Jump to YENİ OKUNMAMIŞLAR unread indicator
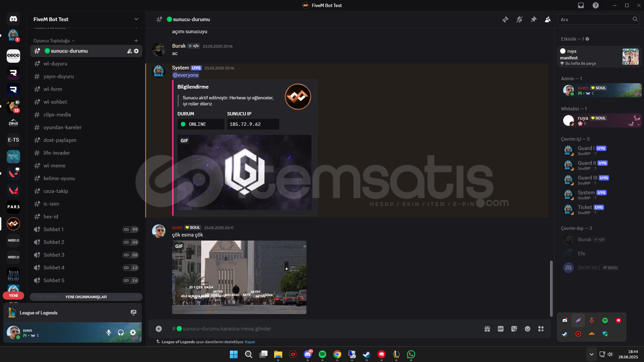 (86, 297)
